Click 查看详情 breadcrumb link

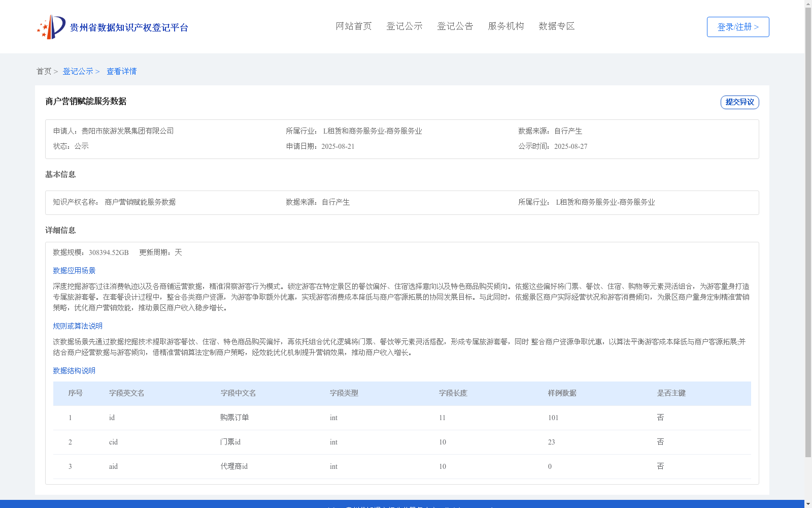(x=121, y=72)
